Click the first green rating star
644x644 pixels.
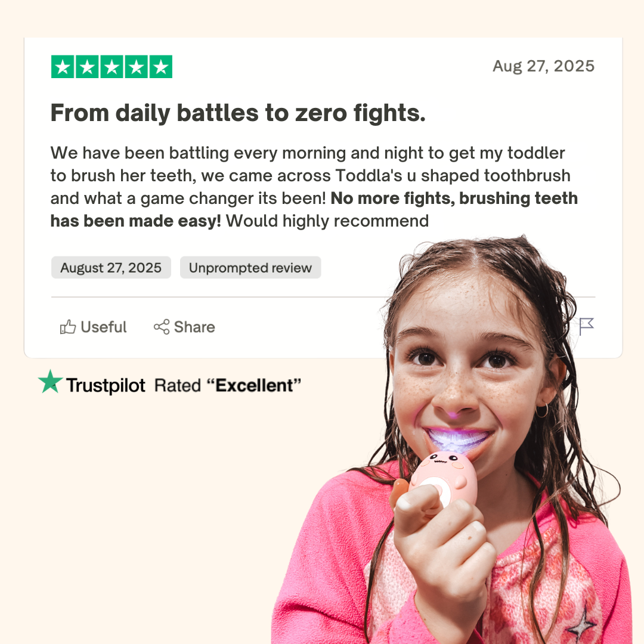(63, 67)
